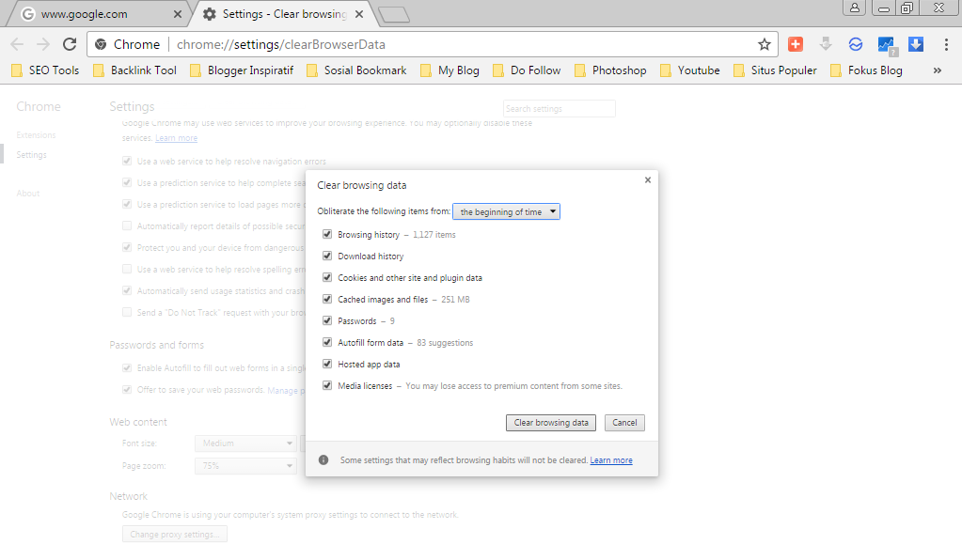962x560 pixels.
Task: Disable the Cached images and files checkbox
Action: pyautogui.click(x=327, y=299)
